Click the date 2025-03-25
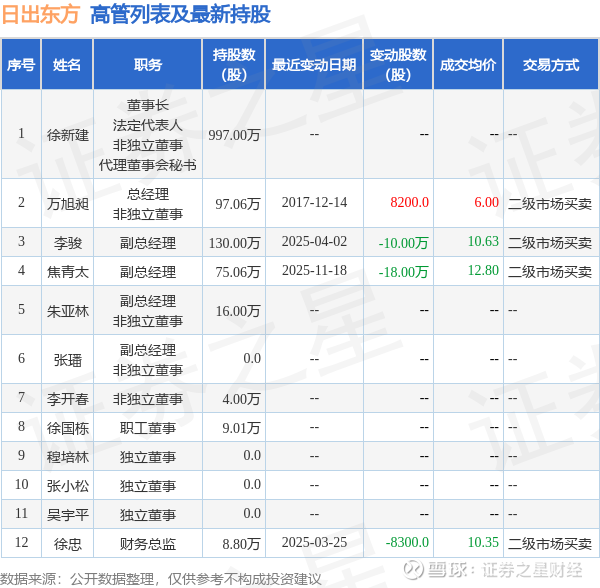Screen dimensions: 600x588 (x=314, y=542)
